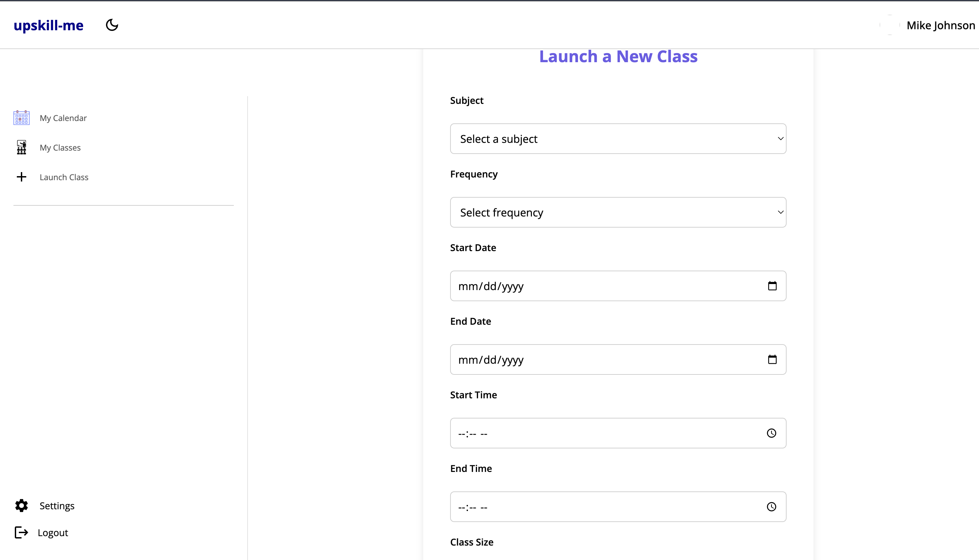979x560 pixels.
Task: Click the Launch Class plus icon
Action: point(22,177)
